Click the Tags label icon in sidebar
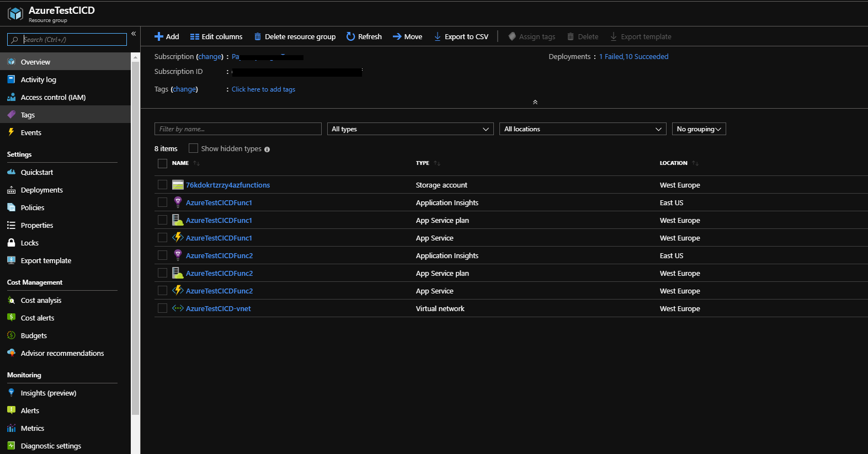The width and height of the screenshot is (868, 454). [11, 115]
